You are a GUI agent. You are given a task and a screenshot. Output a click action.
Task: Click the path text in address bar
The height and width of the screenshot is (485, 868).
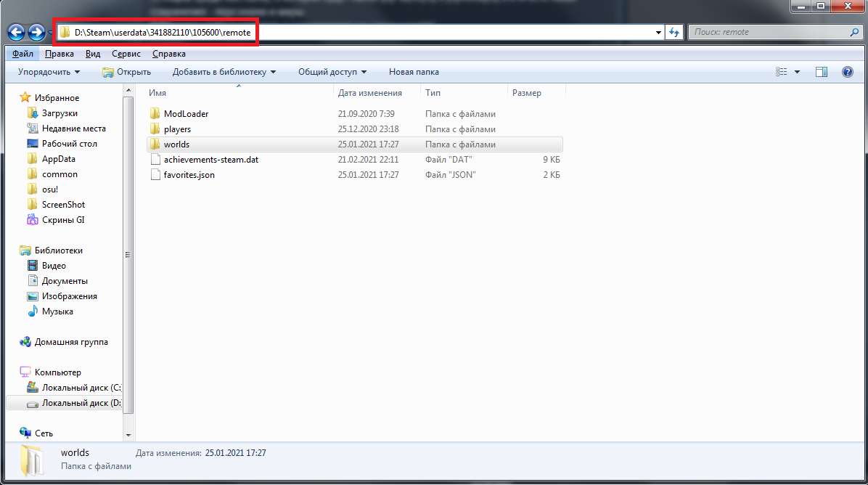click(163, 33)
